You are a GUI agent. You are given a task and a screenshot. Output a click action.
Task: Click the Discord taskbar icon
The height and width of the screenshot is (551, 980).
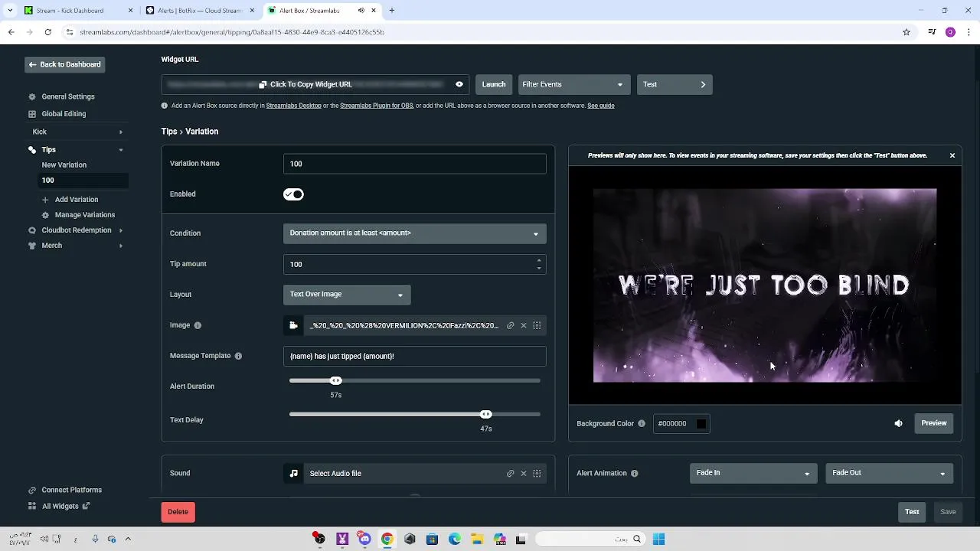364,540
